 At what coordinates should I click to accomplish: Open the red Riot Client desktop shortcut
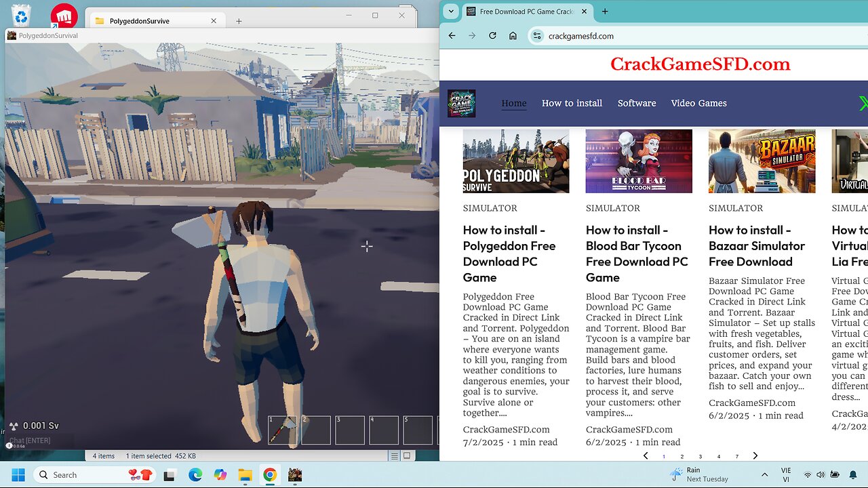[64, 16]
